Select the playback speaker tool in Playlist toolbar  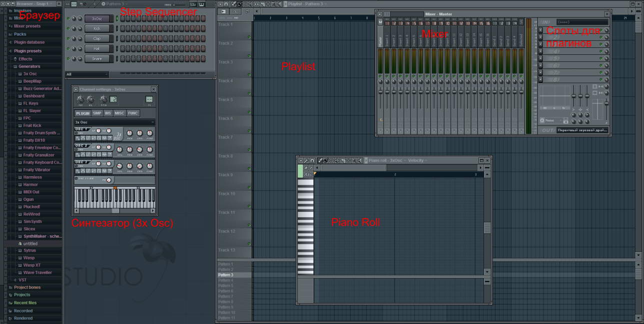(279, 4)
